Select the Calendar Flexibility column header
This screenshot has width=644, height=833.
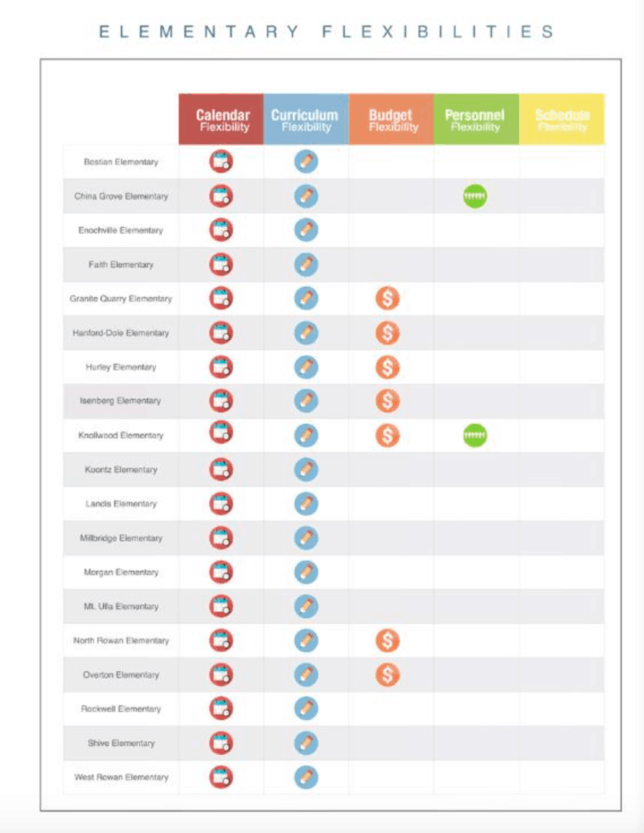tap(221, 120)
